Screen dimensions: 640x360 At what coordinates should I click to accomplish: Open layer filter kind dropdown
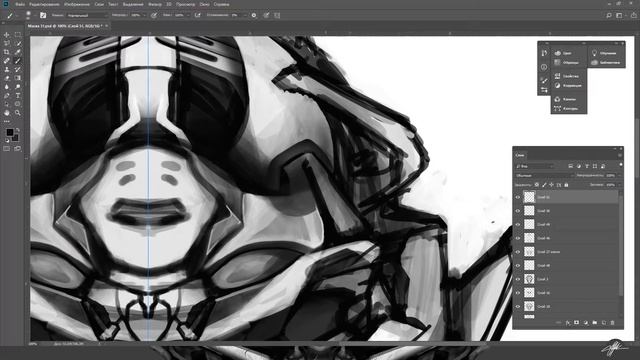(x=535, y=166)
